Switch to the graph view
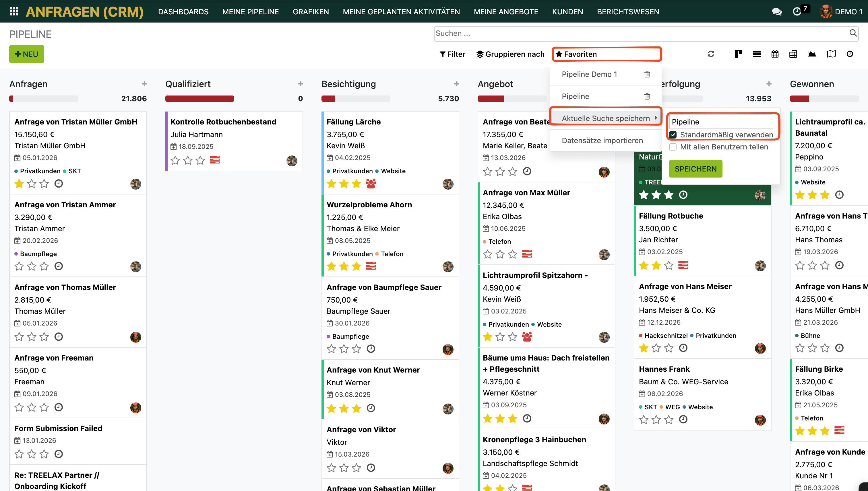The height and width of the screenshot is (491, 868). coord(812,54)
